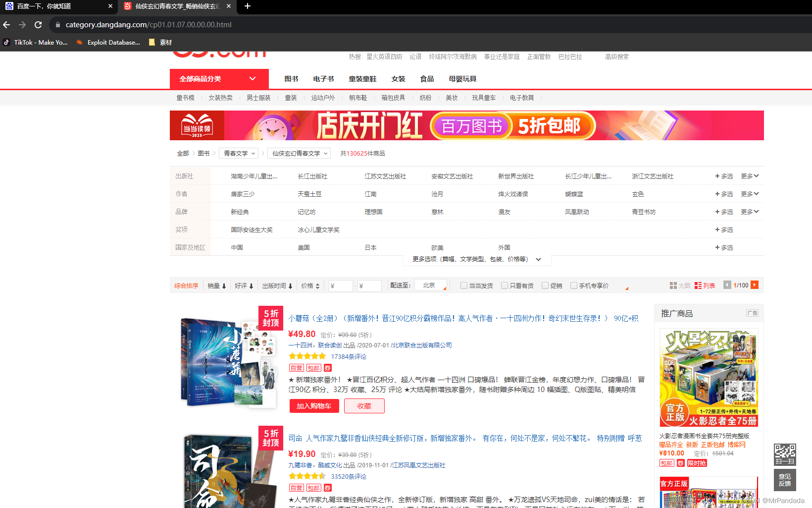The height and width of the screenshot is (508, 812).
Task: Go to previous results page arrow
Action: click(x=727, y=285)
